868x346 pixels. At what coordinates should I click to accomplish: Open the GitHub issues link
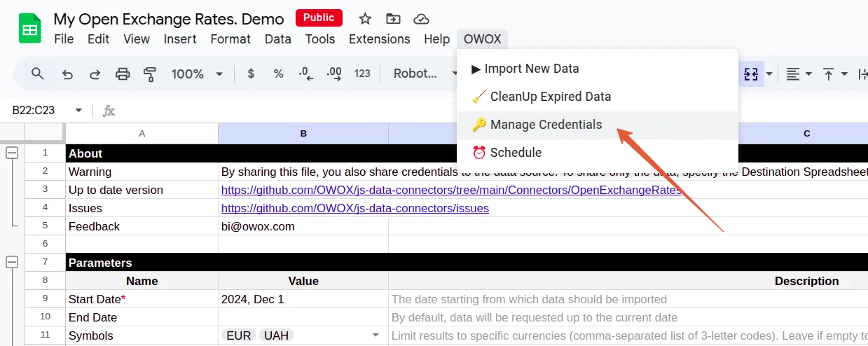click(355, 208)
